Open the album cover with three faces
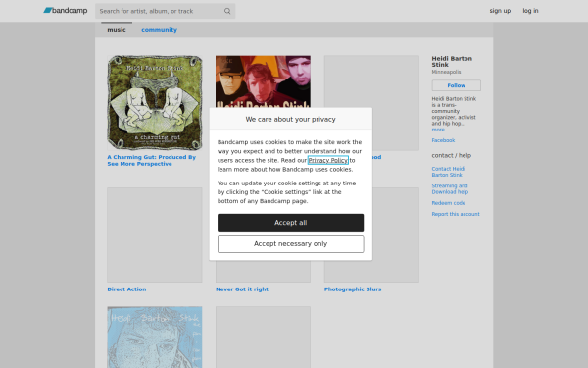 tap(263, 81)
